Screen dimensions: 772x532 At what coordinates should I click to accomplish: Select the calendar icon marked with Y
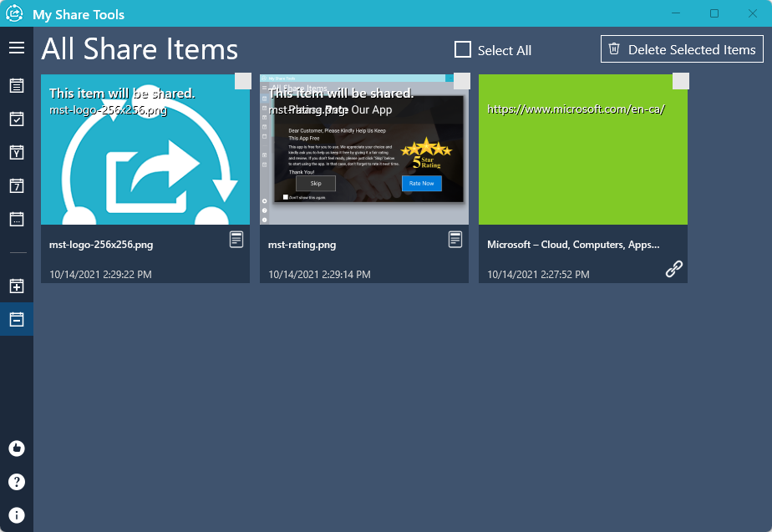tap(17, 153)
